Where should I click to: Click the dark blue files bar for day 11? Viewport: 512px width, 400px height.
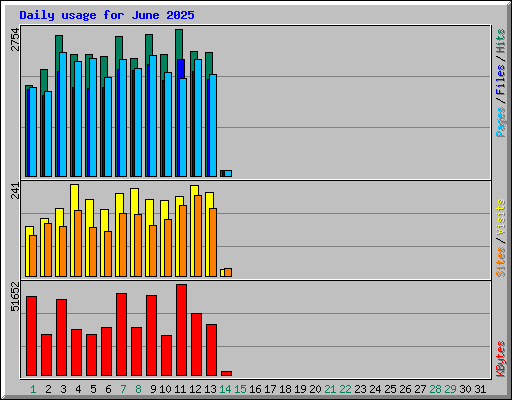181,69
